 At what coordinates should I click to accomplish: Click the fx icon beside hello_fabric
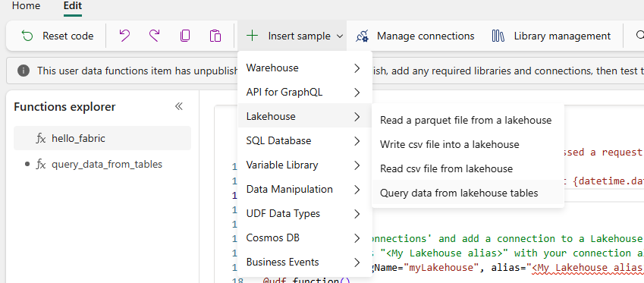(40, 138)
